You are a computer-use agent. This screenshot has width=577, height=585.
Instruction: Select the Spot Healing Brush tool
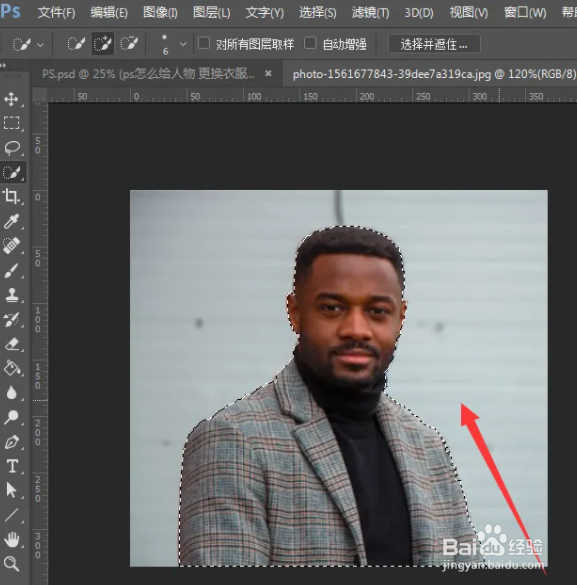[11, 245]
